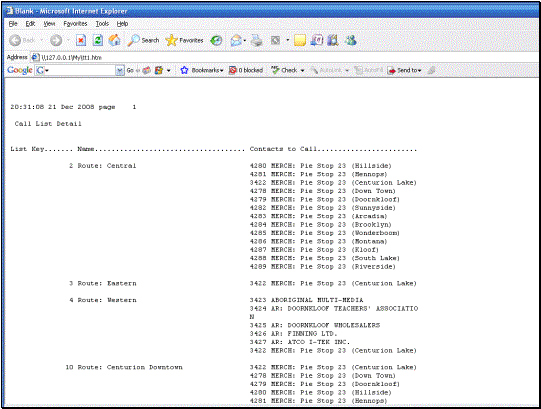Launch the Messenger people icon
This screenshot has width=541, height=409.
tap(351, 40)
